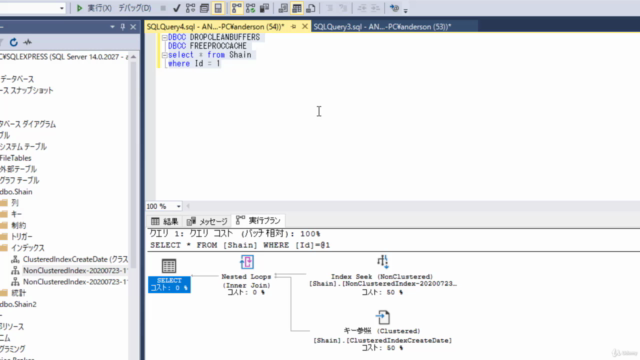The image size is (640, 360).
Task: Click comment out selected lines icon
Action: pos(330,8)
